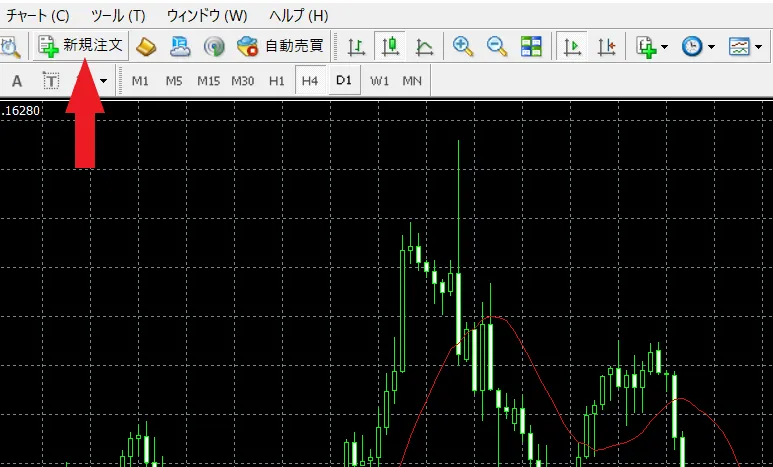Expand the indicators list dropdown arrow
This screenshot has width=773, height=467.
click(x=664, y=47)
